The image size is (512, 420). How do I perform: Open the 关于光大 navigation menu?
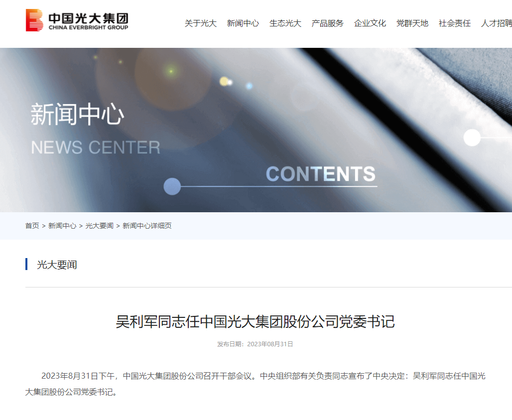(x=201, y=23)
